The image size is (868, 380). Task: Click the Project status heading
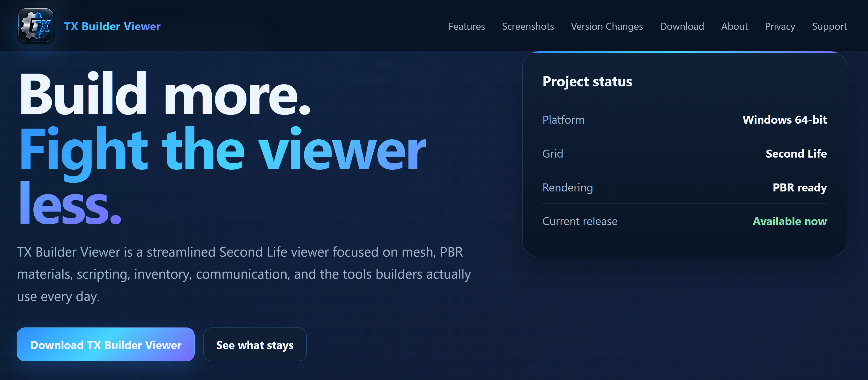click(x=587, y=81)
